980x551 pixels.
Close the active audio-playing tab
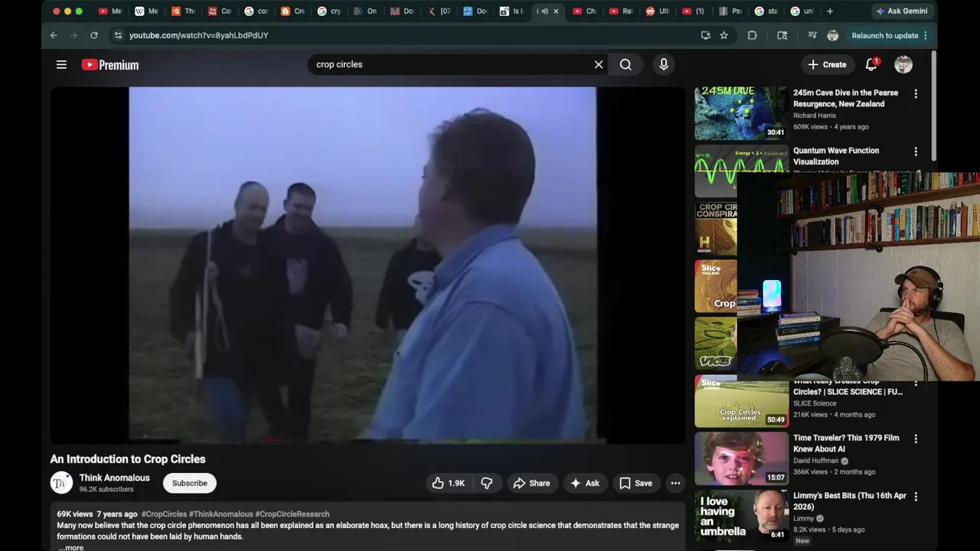[x=556, y=11]
